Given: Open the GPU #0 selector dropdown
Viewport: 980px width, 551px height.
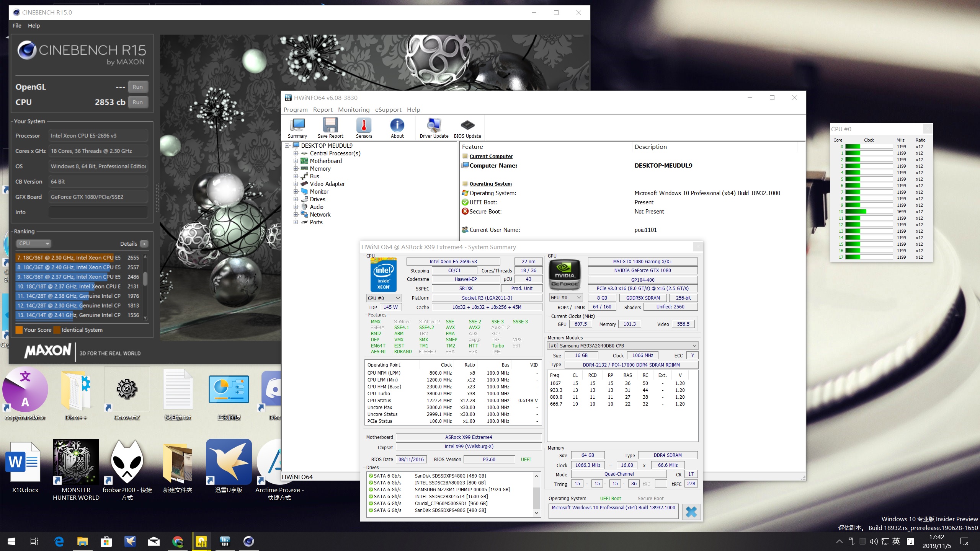Looking at the screenshot, I should [566, 298].
